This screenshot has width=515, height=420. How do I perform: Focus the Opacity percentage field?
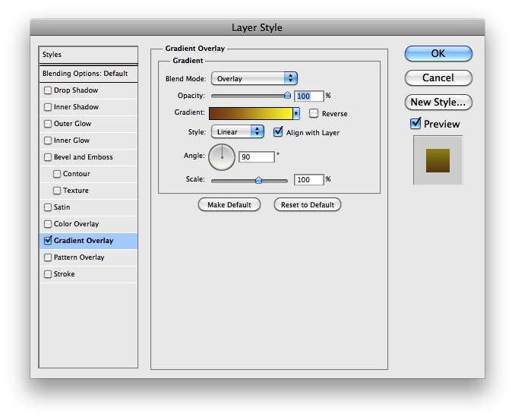308,96
